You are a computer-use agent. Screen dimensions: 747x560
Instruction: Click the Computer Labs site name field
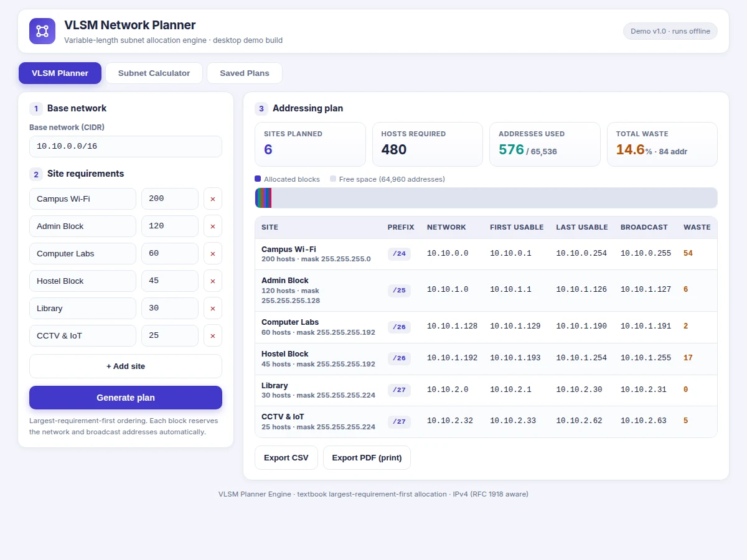coord(83,254)
